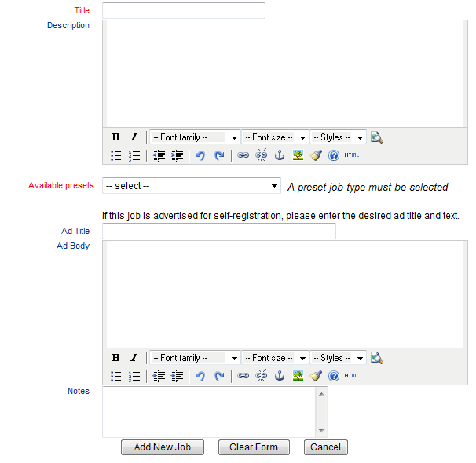The image size is (476, 463).
Task: Open the Available presets dropdown
Action: [x=191, y=186]
